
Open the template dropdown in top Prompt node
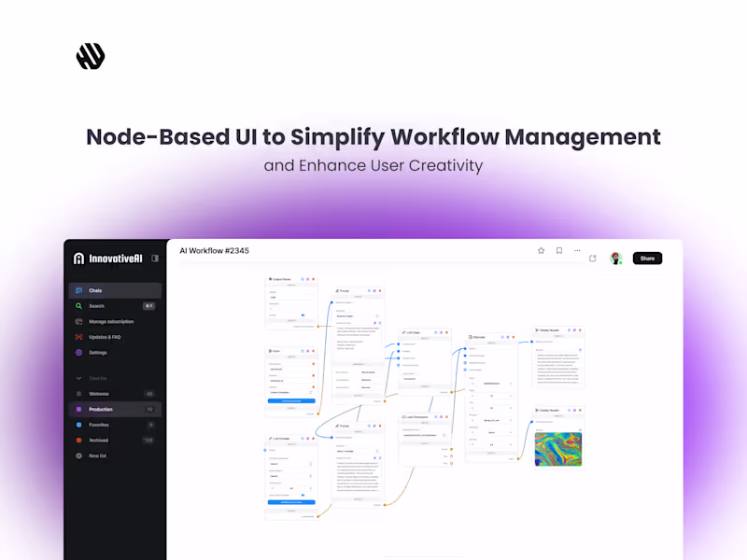click(358, 316)
